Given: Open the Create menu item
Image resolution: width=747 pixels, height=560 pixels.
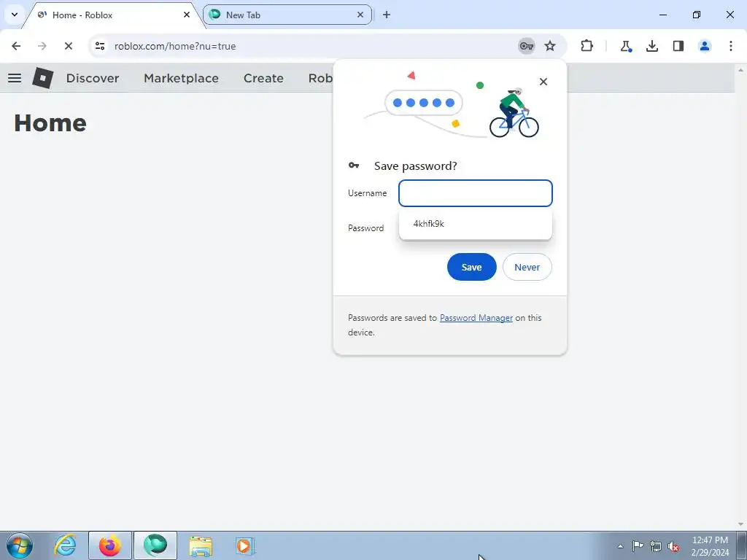Looking at the screenshot, I should (x=263, y=78).
